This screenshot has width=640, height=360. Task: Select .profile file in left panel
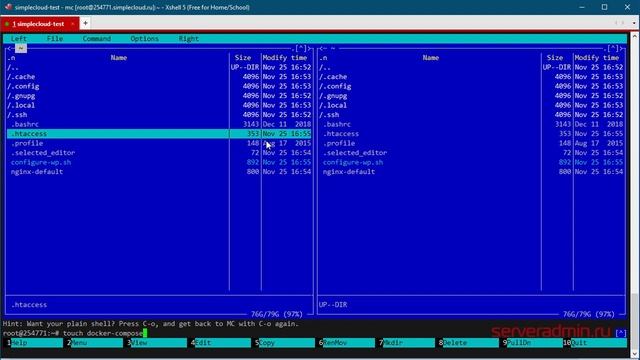[x=159, y=143]
